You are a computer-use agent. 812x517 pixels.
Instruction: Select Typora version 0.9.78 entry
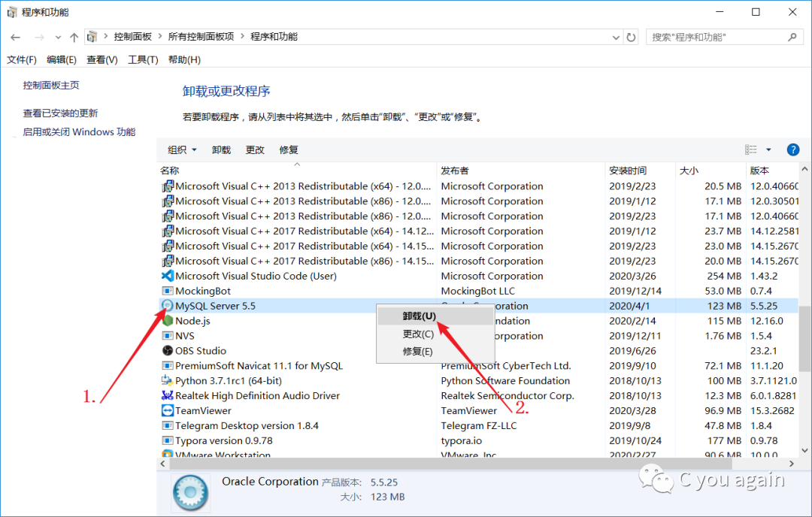(x=224, y=441)
